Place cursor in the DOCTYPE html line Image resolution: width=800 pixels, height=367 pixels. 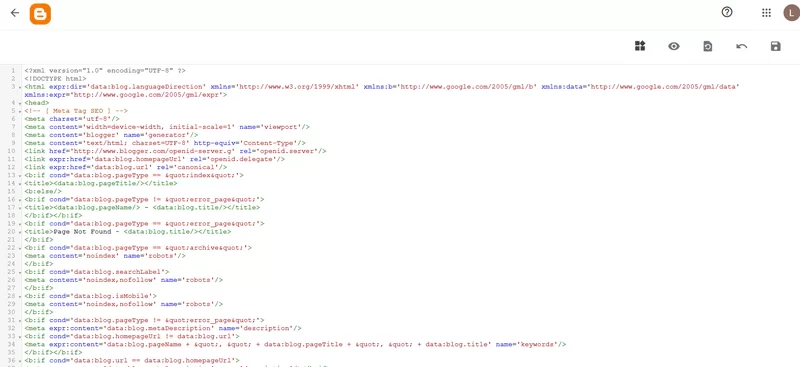point(55,79)
